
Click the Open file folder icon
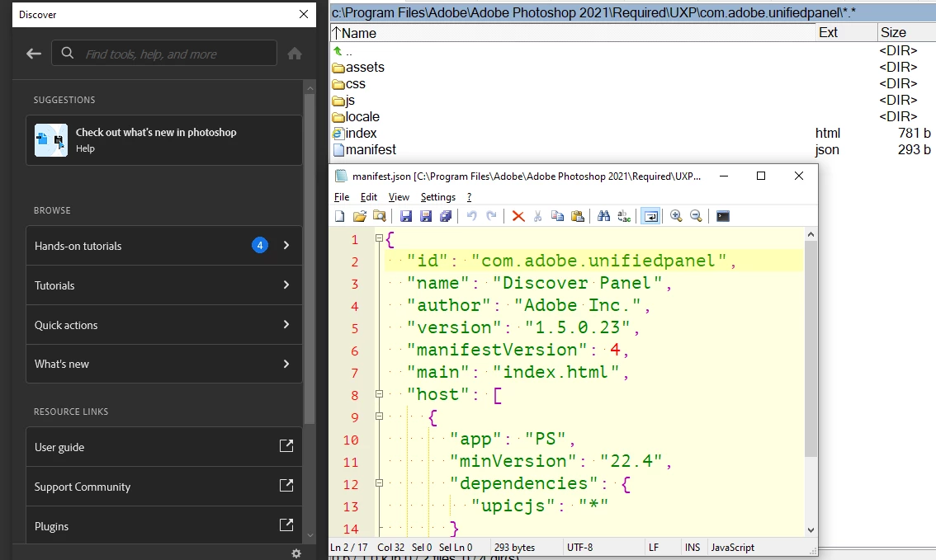tap(359, 216)
